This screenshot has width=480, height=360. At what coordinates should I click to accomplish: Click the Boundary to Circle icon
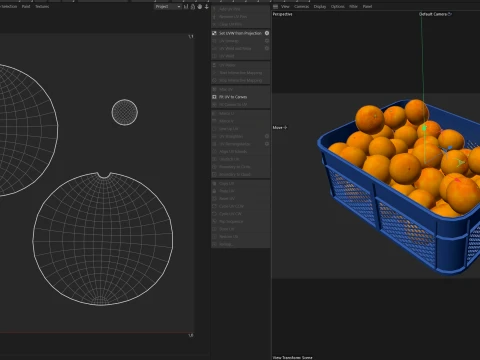(x=214, y=167)
